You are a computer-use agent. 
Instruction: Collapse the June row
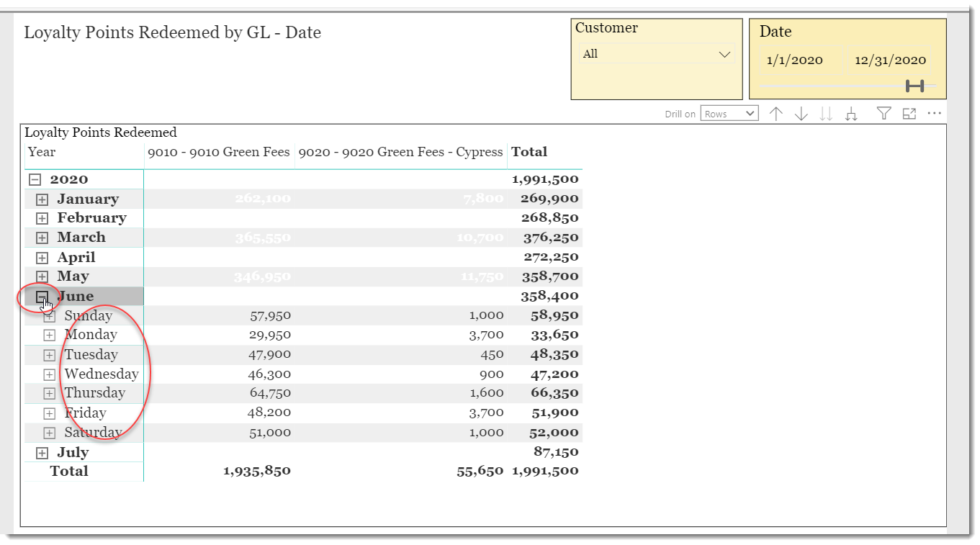pyautogui.click(x=42, y=296)
